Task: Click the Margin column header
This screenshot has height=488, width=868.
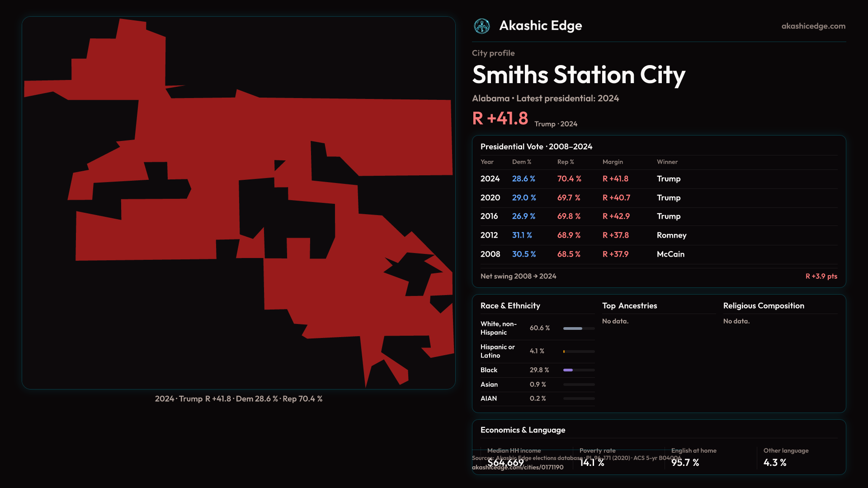Action: 613,162
